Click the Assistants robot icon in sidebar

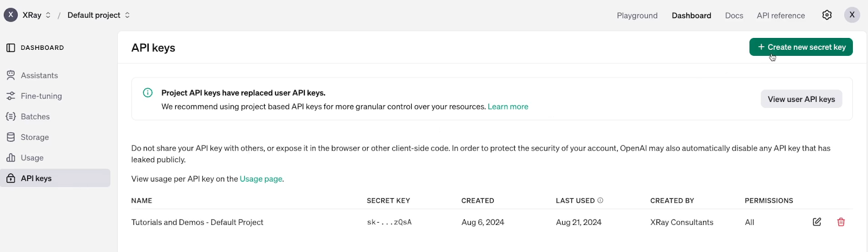pos(11,75)
